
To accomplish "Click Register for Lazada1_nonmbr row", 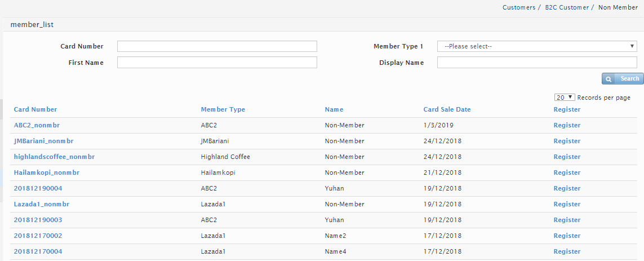I will (x=567, y=204).
